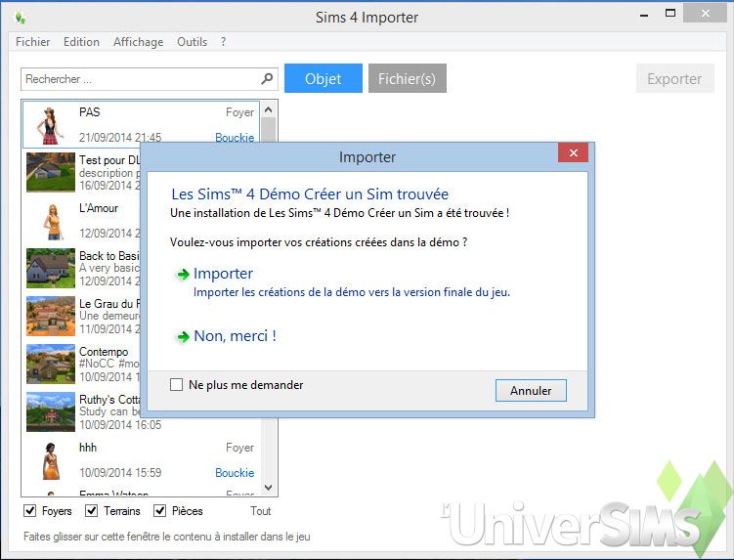734x560 pixels.
Task: Minimize the Sims 4 Importer window
Action: click(x=644, y=15)
